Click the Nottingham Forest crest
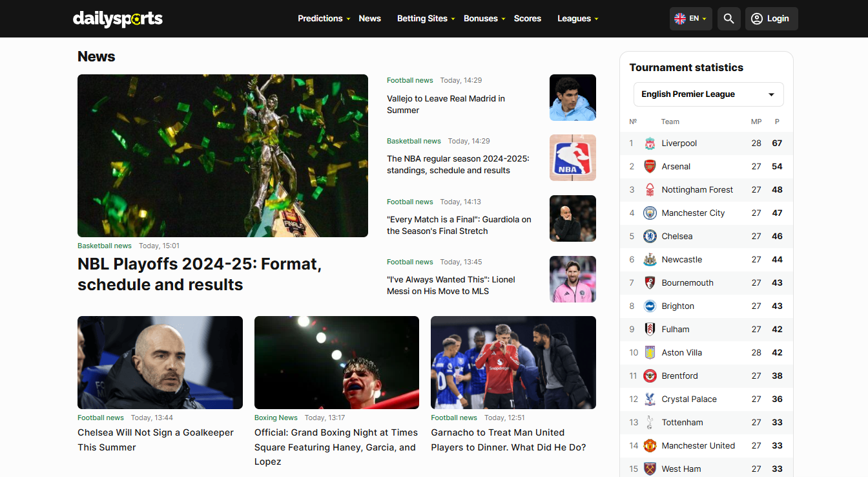Viewport: 868px width, 477px height. click(650, 190)
